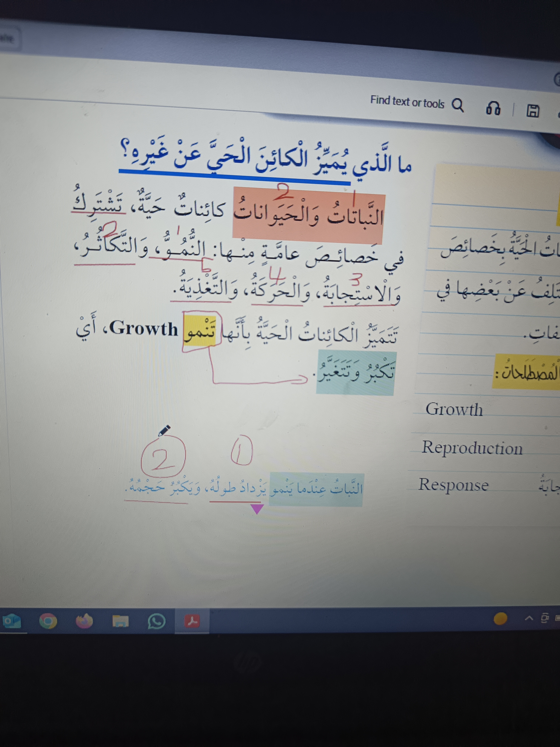The height and width of the screenshot is (747, 560).
Task: Click the word Reproduction in the sidebar
Action: pyautogui.click(x=472, y=448)
